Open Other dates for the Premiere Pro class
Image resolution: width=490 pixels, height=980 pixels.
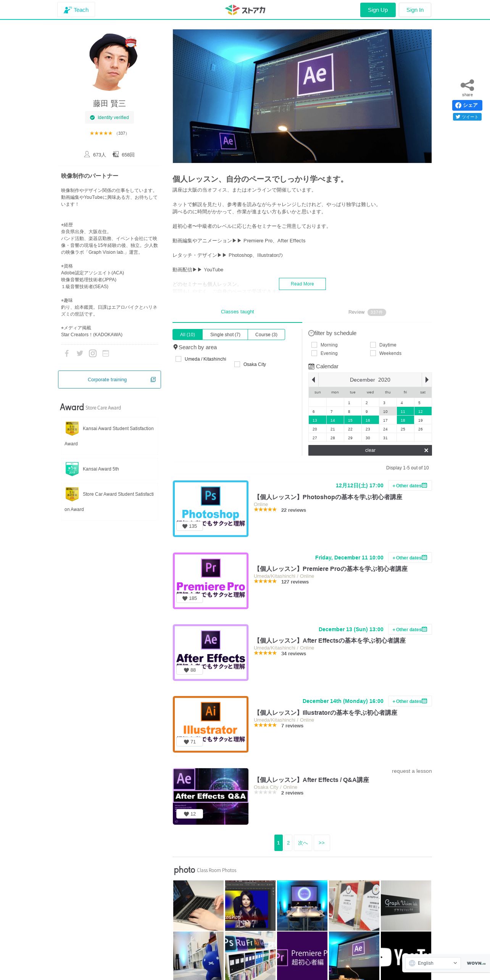[x=410, y=558]
